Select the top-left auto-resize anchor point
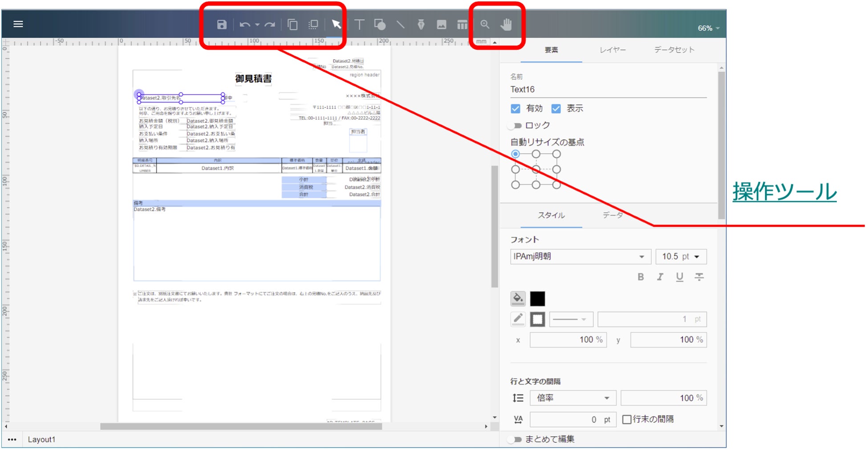The width and height of the screenshot is (868, 450). [515, 154]
